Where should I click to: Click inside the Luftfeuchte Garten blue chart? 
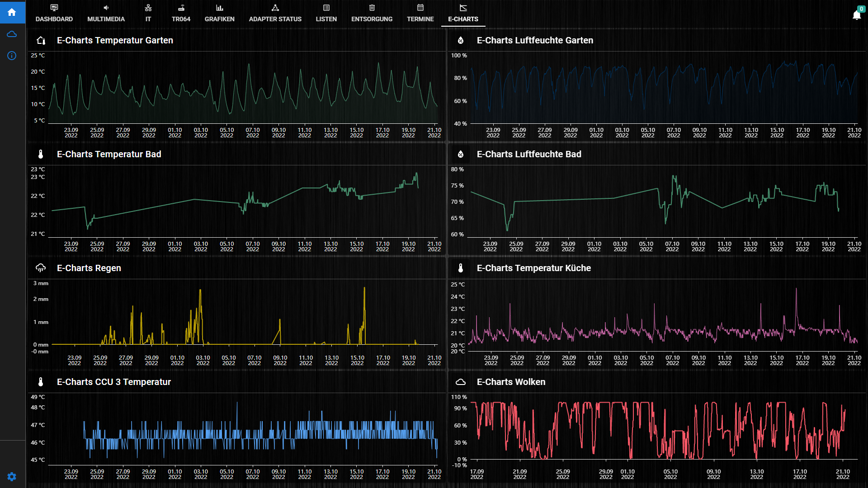(664, 89)
